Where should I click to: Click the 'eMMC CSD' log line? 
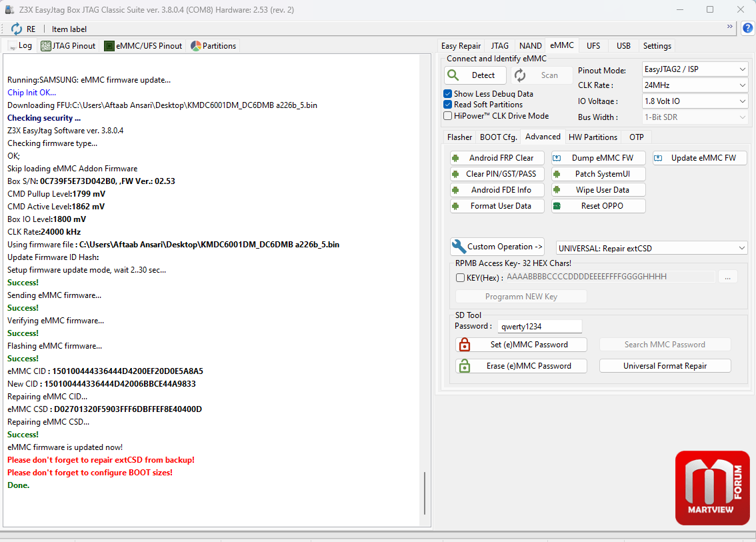pos(105,409)
